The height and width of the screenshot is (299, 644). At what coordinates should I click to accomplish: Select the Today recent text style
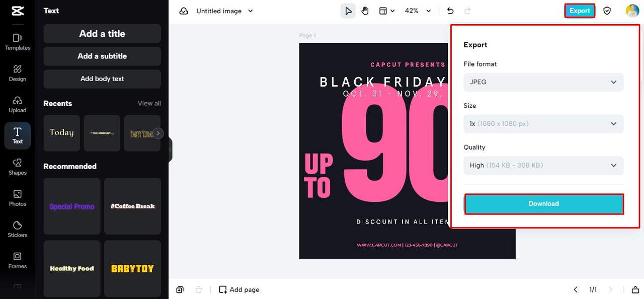pyautogui.click(x=62, y=133)
